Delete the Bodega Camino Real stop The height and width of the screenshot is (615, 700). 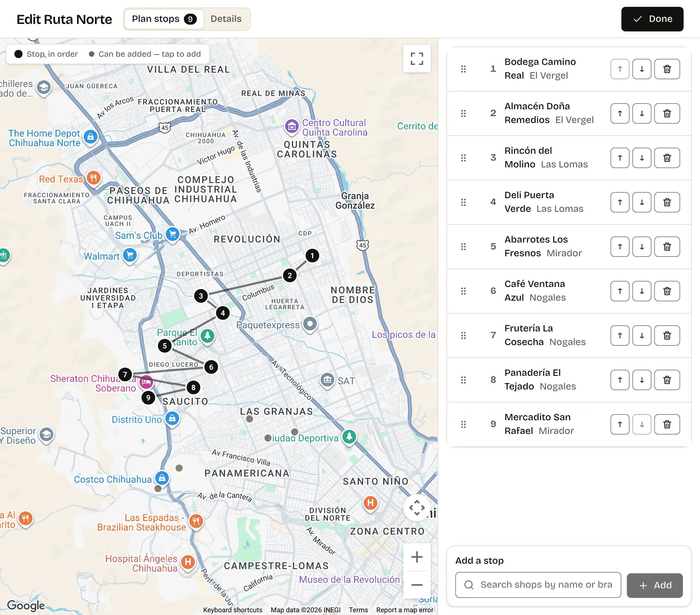(667, 69)
